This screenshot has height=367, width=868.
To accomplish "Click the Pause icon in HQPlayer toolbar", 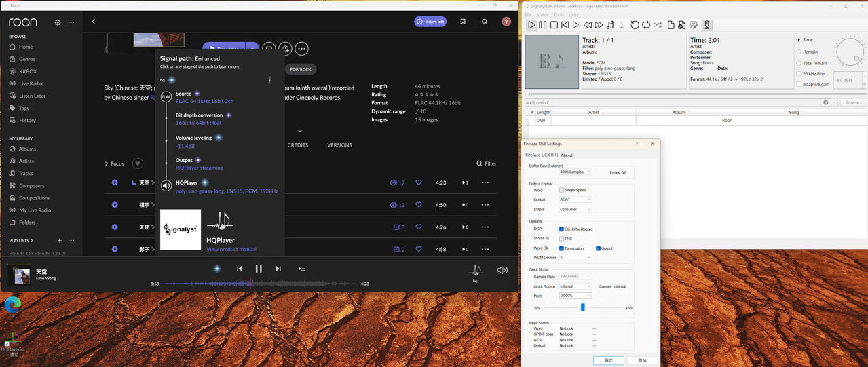I will [543, 25].
